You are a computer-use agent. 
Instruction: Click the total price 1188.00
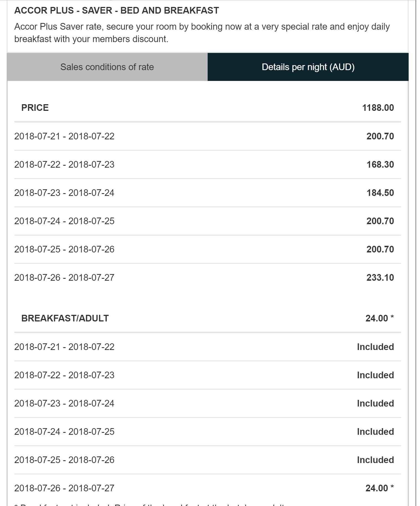pyautogui.click(x=378, y=108)
